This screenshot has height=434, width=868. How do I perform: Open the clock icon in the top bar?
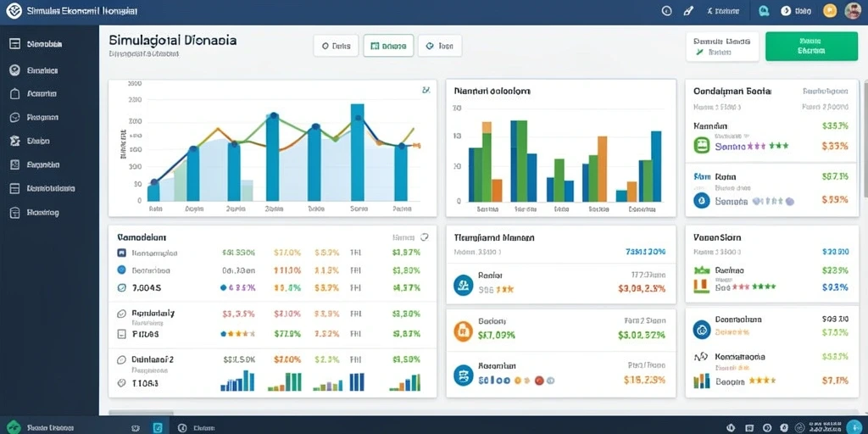click(666, 10)
